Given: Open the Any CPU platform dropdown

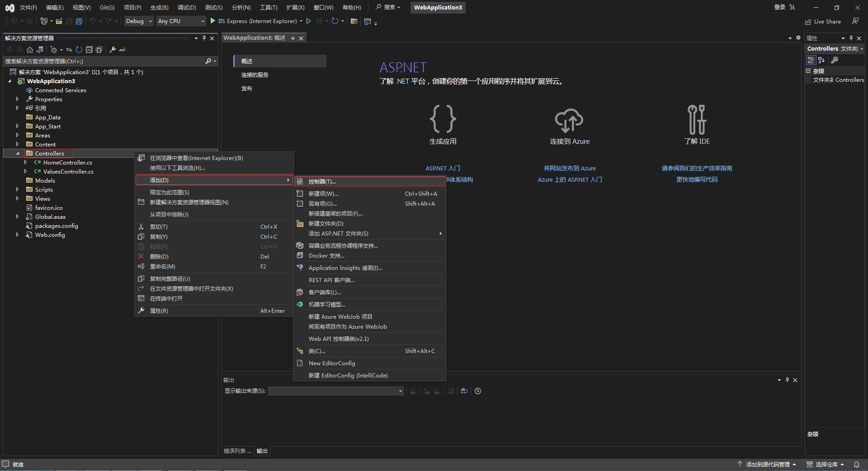Looking at the screenshot, I should tap(181, 21).
